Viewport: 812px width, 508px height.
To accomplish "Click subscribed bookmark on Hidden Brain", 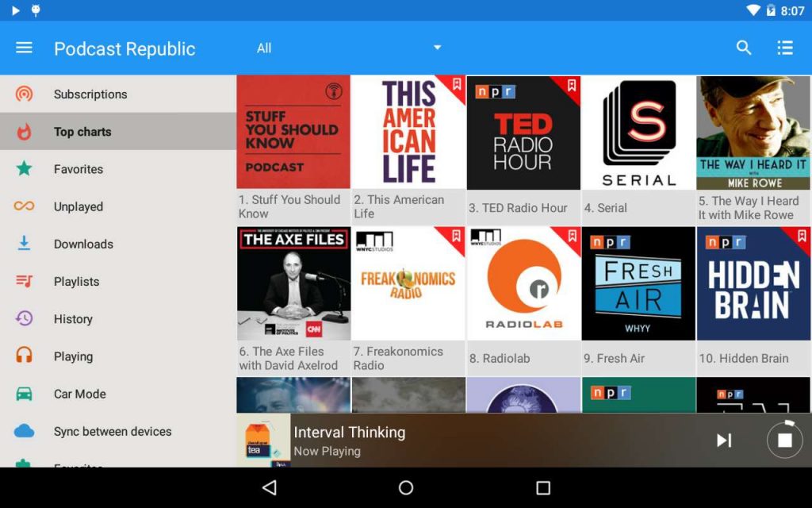I will [802, 235].
